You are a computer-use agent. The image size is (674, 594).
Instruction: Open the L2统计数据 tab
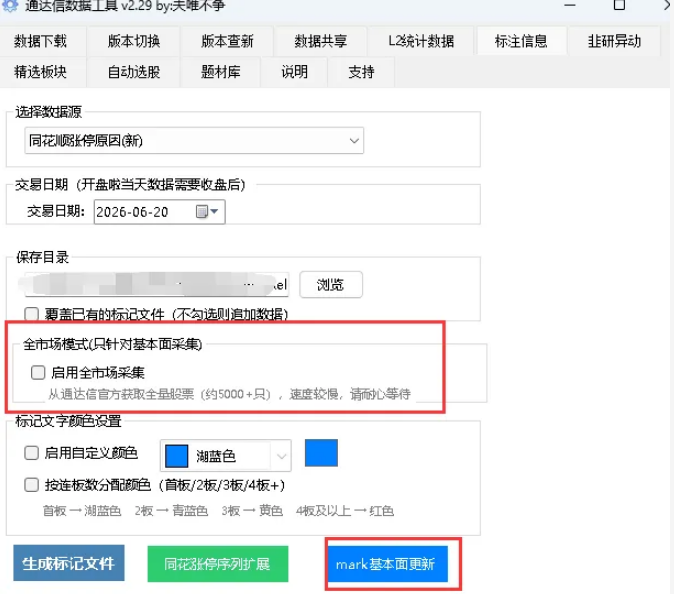pos(421,41)
